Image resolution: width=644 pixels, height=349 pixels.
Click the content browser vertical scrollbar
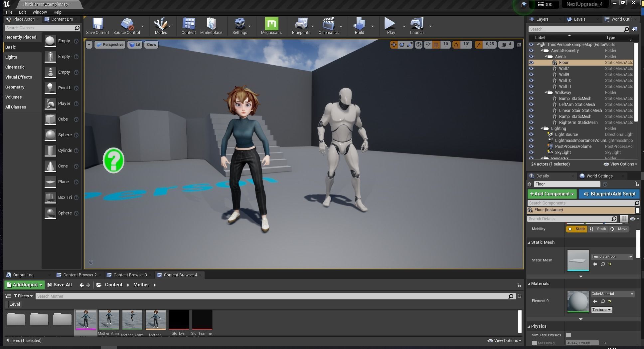point(520,321)
